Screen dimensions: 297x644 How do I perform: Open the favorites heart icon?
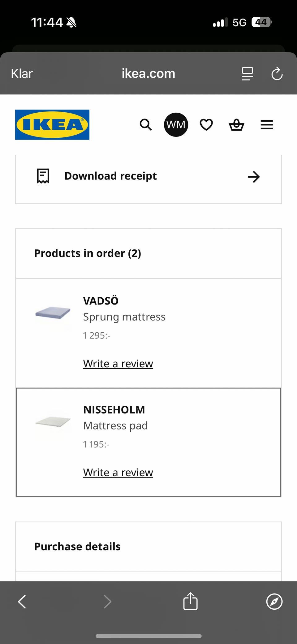point(206,125)
